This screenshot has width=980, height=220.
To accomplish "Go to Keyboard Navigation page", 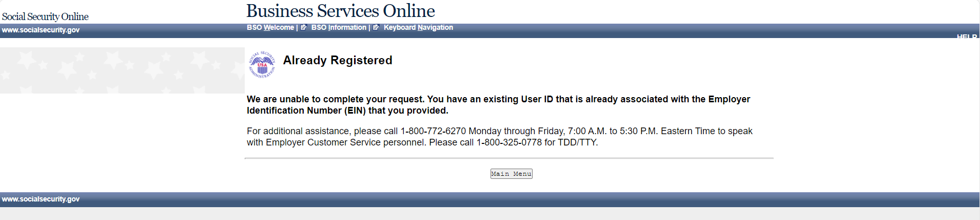I will pos(418,27).
